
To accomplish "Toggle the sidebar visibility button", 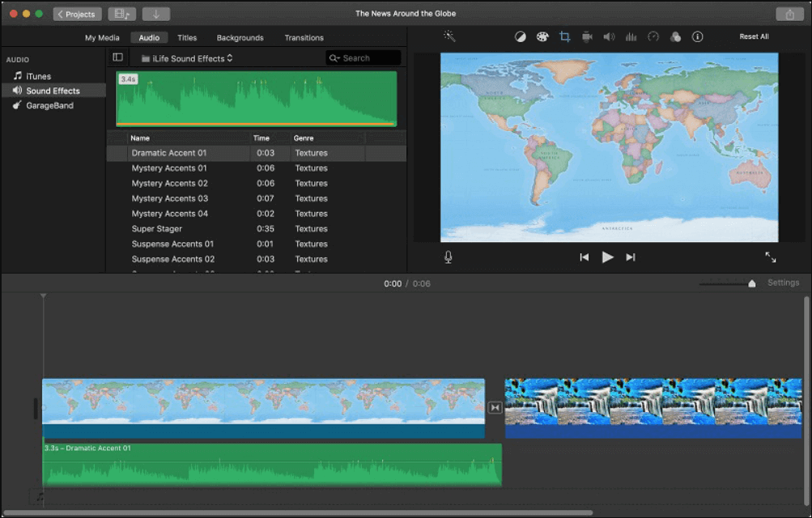I will [x=117, y=57].
